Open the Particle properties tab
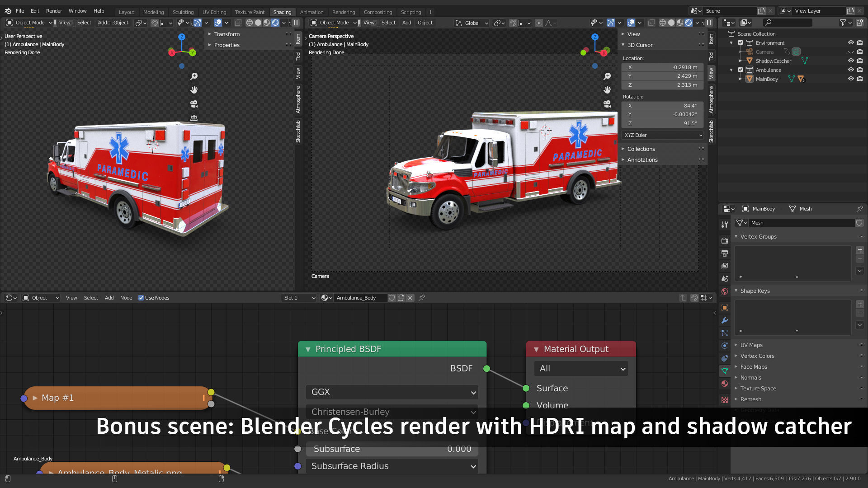 (725, 333)
